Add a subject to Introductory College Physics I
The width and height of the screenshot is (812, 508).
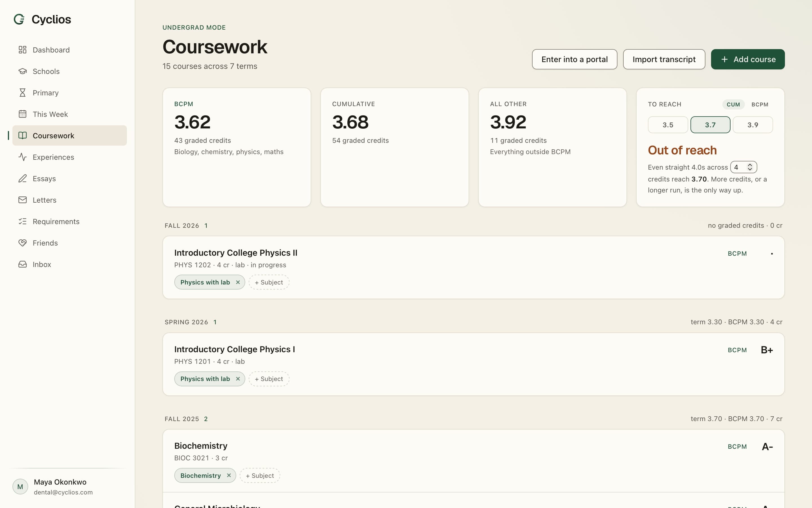tap(269, 379)
